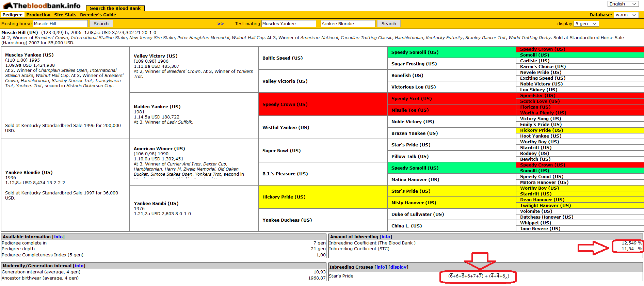Click Matina Hanover (US) cell
Viewport: 644px width, 286px height.
pyautogui.click(x=452, y=179)
